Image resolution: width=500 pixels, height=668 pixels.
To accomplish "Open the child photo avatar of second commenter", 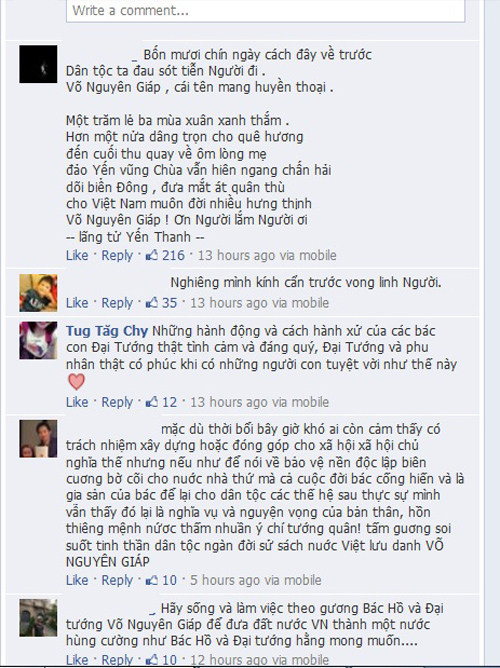I will pyautogui.click(x=38, y=293).
